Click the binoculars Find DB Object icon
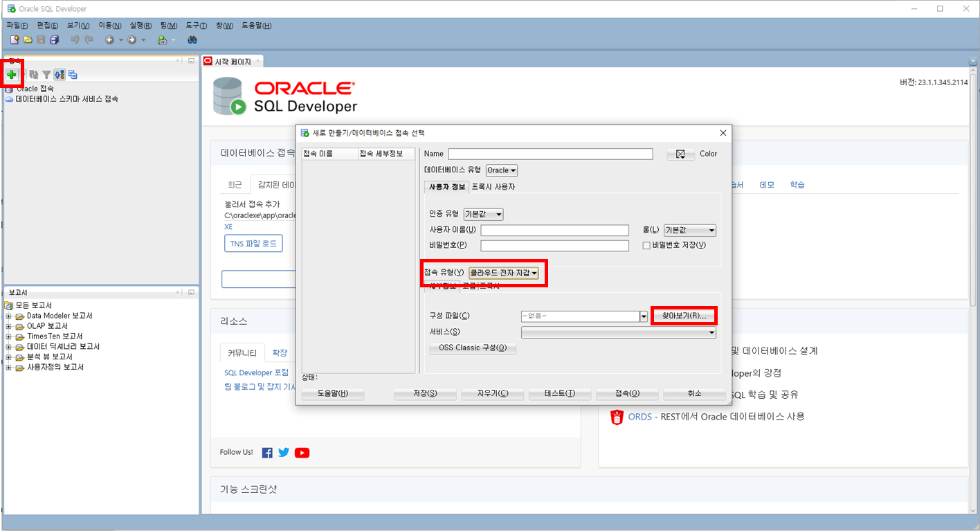The width and height of the screenshot is (980, 531). click(192, 40)
